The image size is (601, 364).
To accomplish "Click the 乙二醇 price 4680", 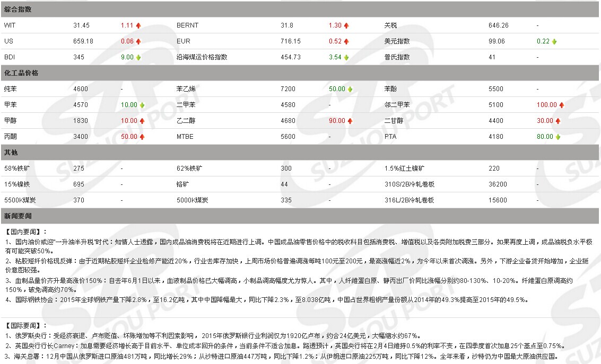I will [x=288, y=121].
